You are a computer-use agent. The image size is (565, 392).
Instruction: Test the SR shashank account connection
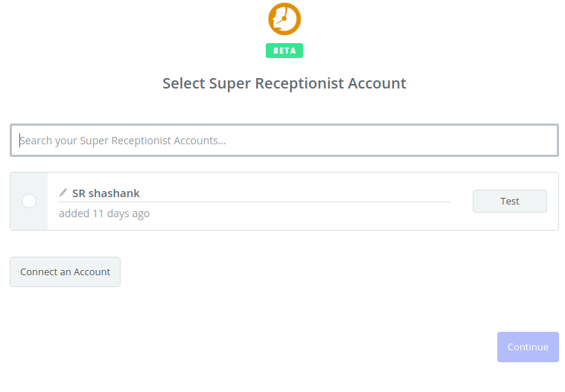[510, 202]
